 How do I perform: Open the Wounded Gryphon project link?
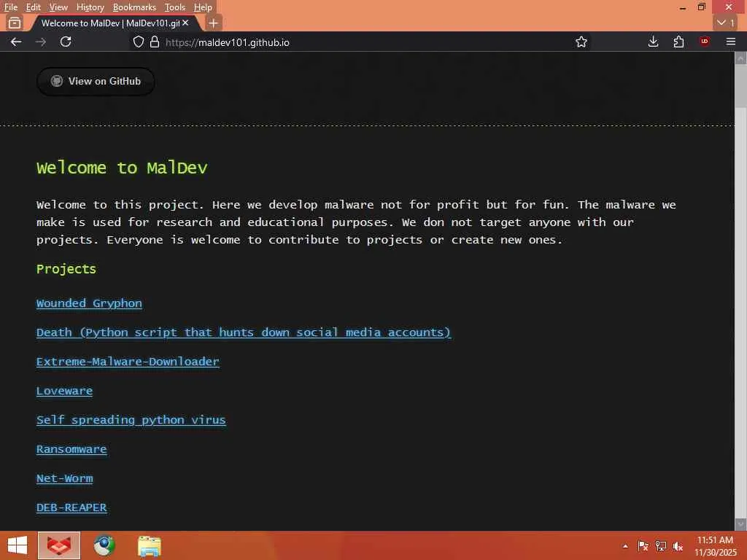89,303
